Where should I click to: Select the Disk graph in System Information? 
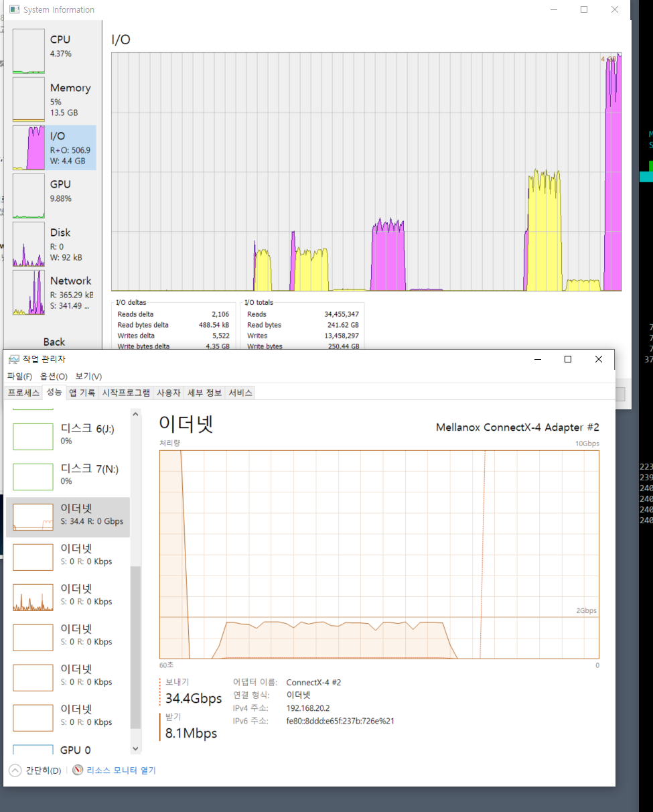coord(28,244)
